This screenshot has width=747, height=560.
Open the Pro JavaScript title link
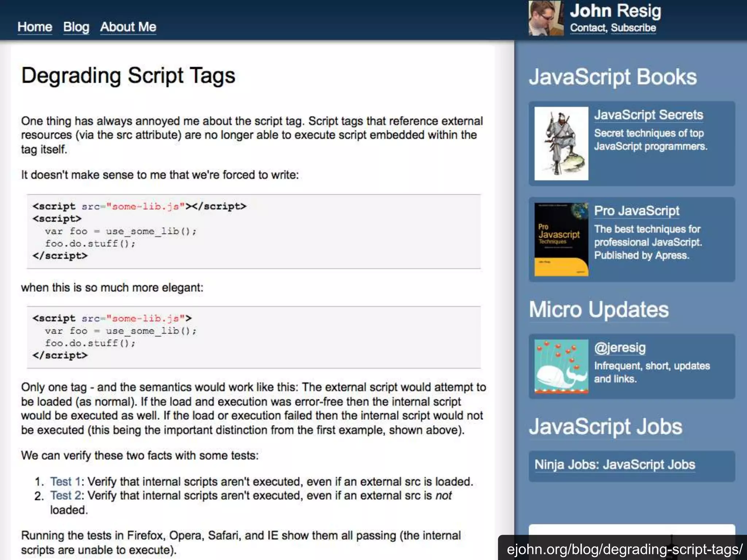(637, 211)
